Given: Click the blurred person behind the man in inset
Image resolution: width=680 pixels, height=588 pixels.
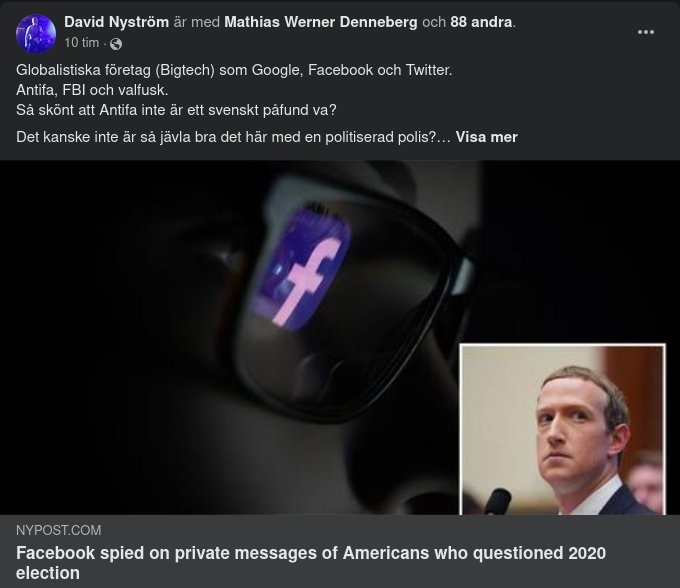Looking at the screenshot, I should 646,481.
